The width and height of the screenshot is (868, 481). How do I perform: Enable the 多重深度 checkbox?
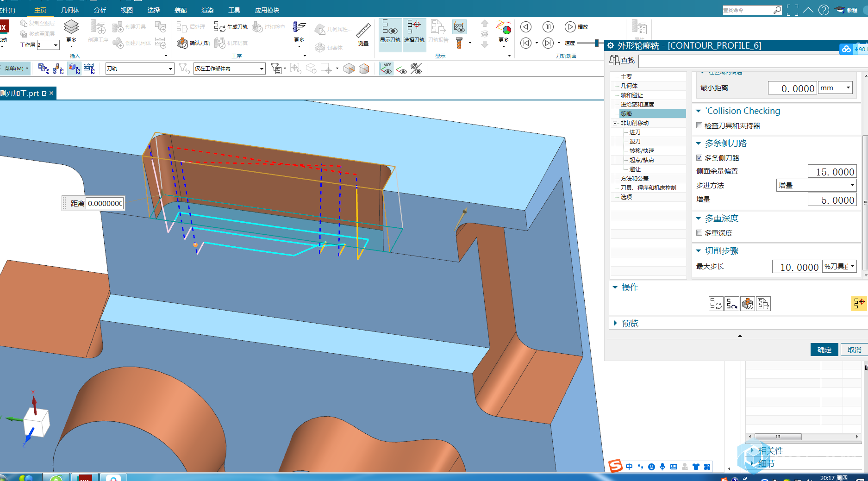coord(699,233)
